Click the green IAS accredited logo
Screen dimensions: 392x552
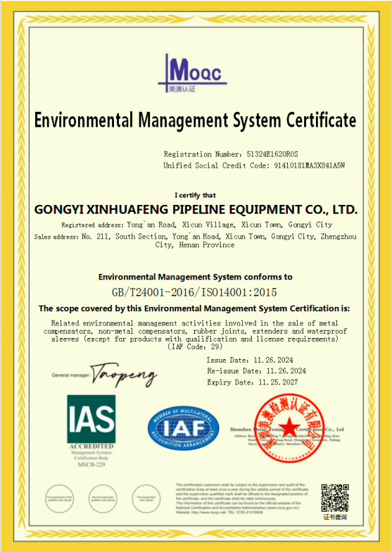[x=91, y=419]
